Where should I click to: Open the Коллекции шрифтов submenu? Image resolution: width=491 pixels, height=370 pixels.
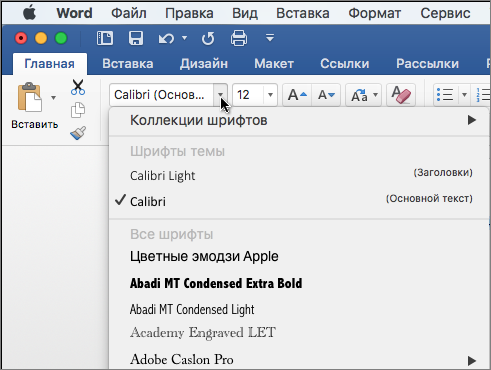pos(299,120)
